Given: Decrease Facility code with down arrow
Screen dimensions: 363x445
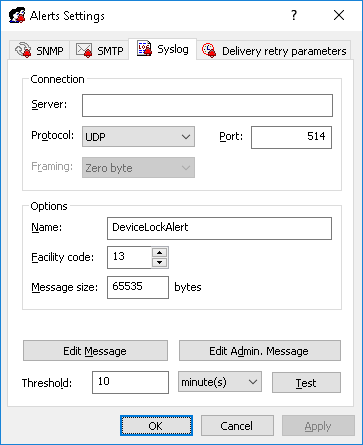Looking at the screenshot, I should point(160,263).
